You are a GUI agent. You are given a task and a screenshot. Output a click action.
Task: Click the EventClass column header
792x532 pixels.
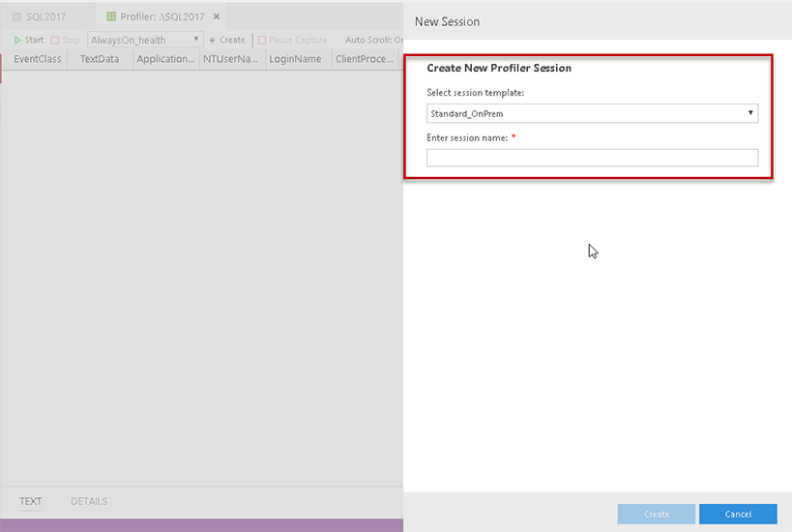pos(38,59)
